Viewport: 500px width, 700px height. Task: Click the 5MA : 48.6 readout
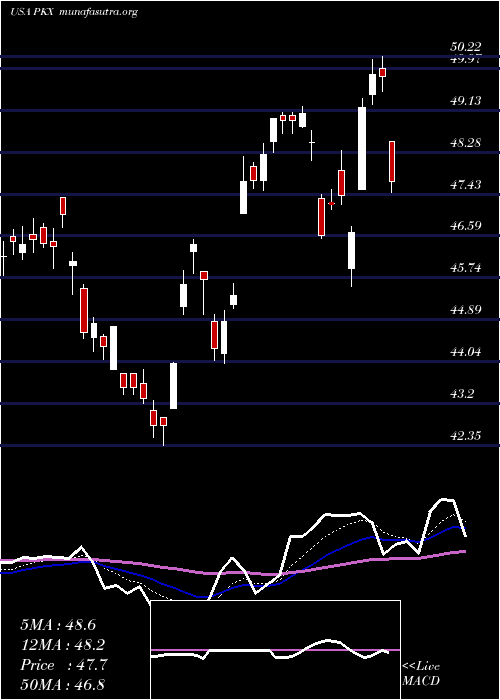pos(58,625)
